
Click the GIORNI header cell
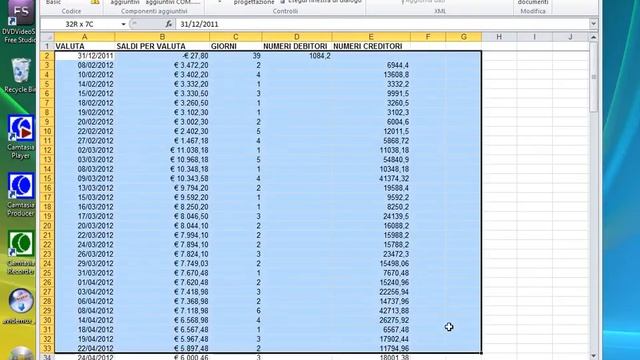[236, 46]
